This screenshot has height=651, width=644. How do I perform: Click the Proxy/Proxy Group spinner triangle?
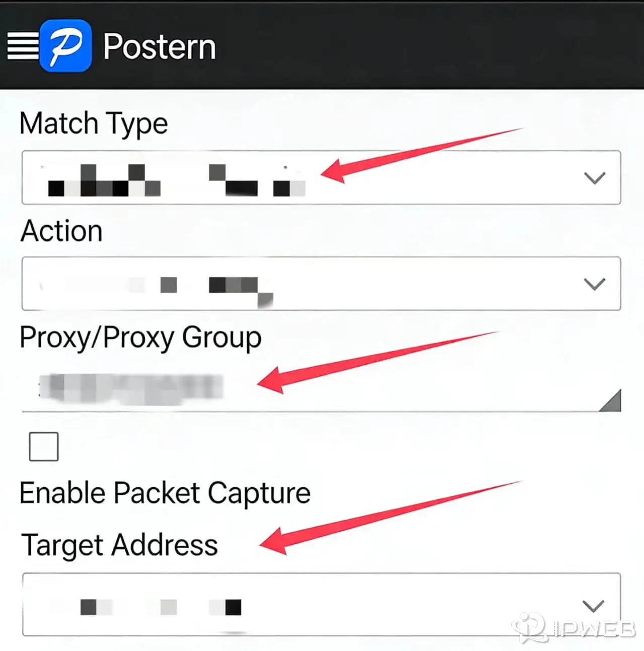tap(611, 401)
